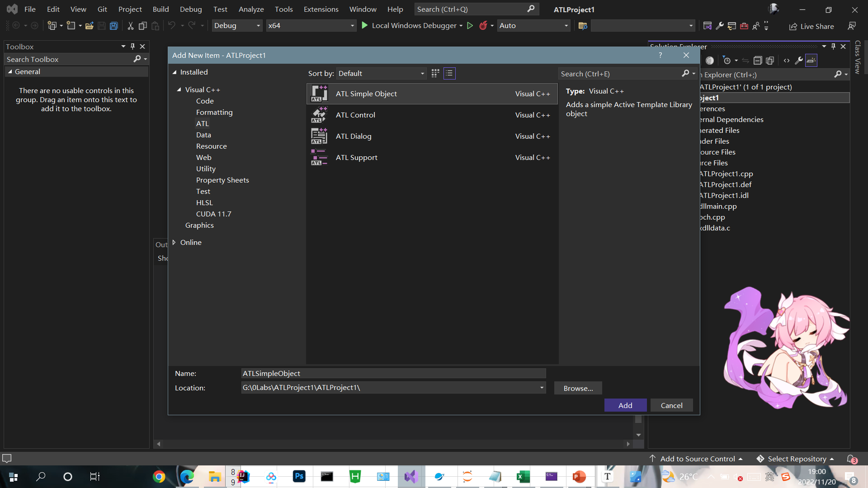Open the x64 platform dropdown
The image size is (868, 488).
(x=311, y=26)
